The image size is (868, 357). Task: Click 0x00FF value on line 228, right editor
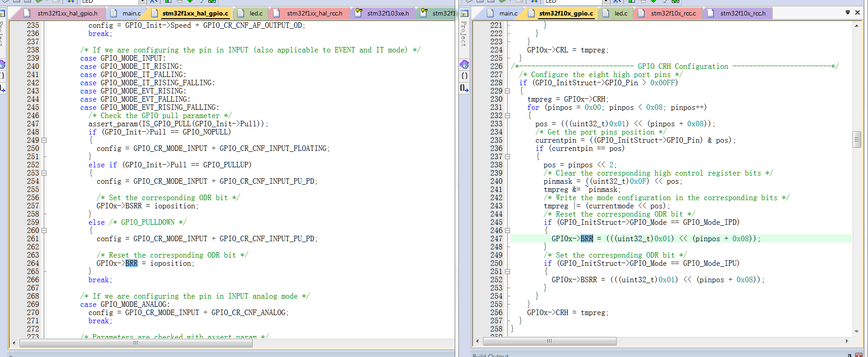662,83
